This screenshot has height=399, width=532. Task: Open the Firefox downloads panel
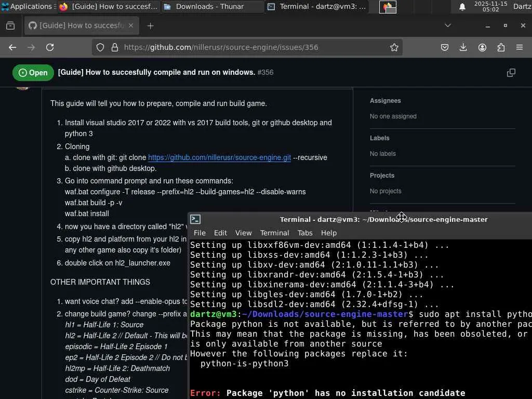pos(463,47)
